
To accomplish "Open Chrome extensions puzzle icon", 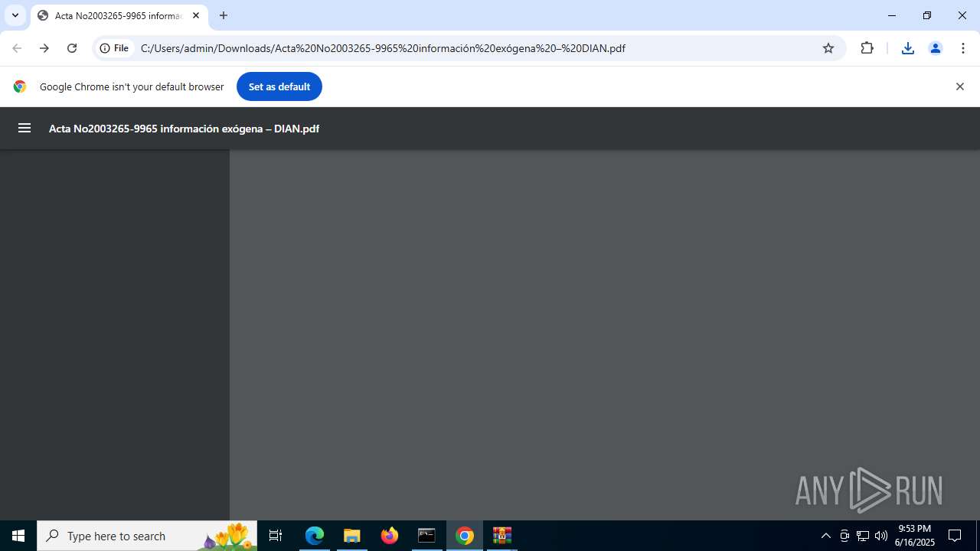I will (867, 48).
